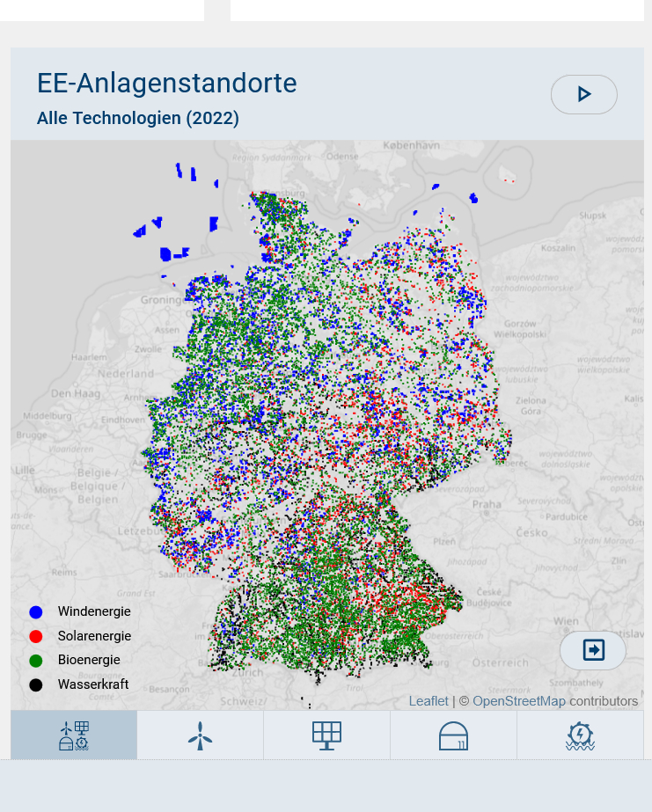Click the Solarenergie legend label

coord(94,636)
